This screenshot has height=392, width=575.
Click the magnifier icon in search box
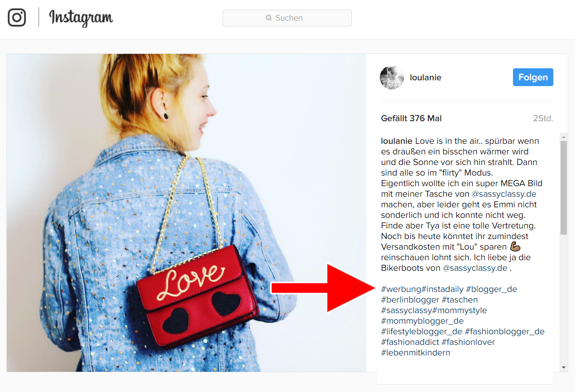click(269, 18)
